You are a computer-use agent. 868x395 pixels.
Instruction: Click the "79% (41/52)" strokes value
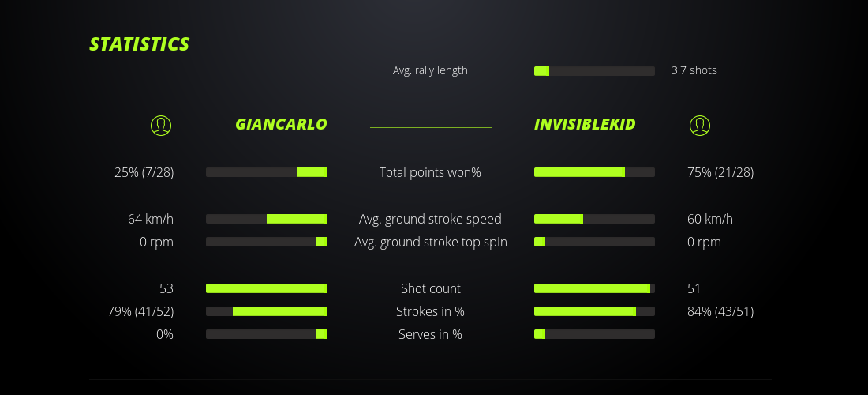(x=140, y=311)
